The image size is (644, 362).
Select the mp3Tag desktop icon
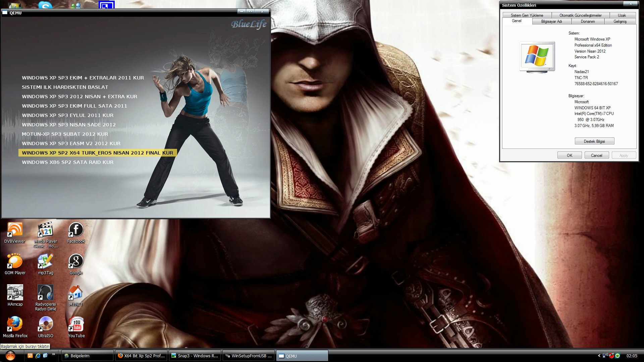point(46,264)
